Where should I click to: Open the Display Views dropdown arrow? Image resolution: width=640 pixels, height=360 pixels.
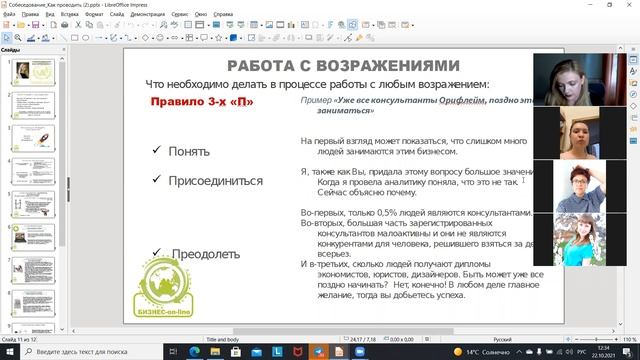click(x=209, y=26)
